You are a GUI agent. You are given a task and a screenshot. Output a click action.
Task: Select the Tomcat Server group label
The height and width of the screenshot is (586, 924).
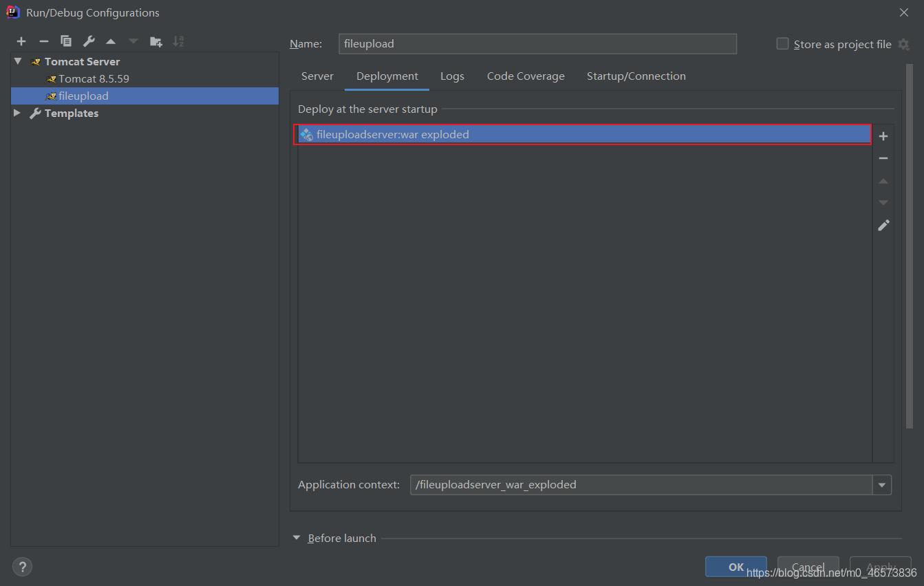pyautogui.click(x=82, y=61)
